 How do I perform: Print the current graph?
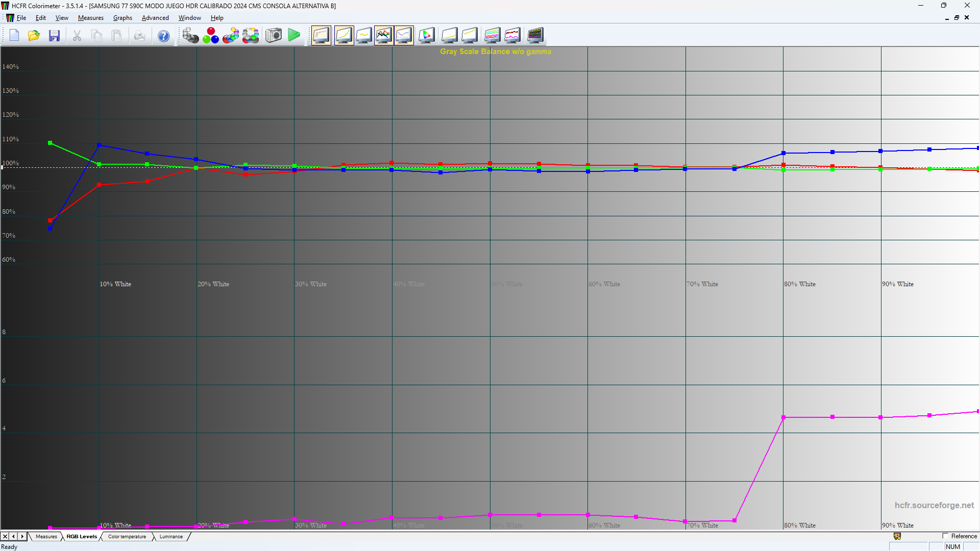click(140, 35)
